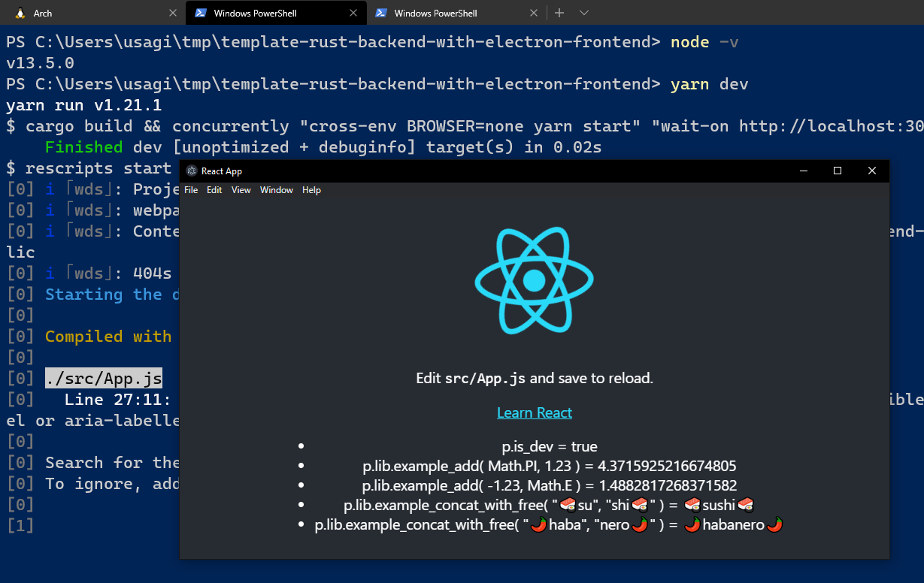The width and height of the screenshot is (924, 583).
Task: Click the Arch Linux penguin tab icon
Action: [20, 13]
